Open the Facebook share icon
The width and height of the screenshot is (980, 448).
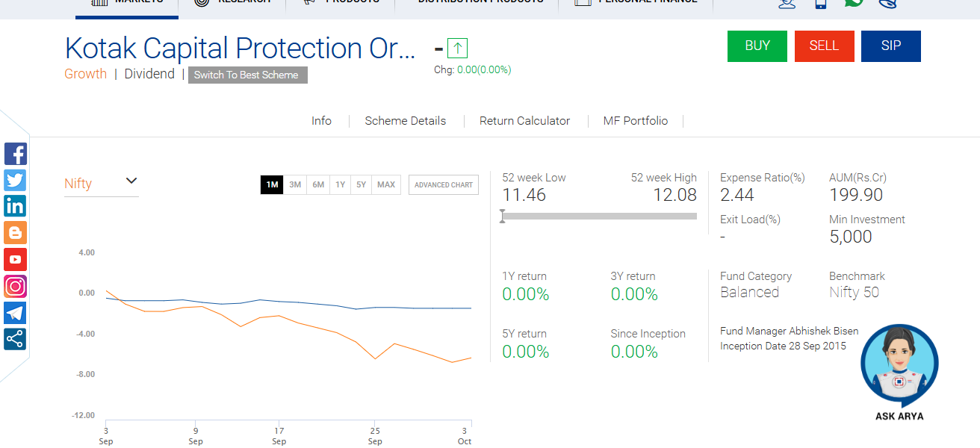tap(15, 154)
